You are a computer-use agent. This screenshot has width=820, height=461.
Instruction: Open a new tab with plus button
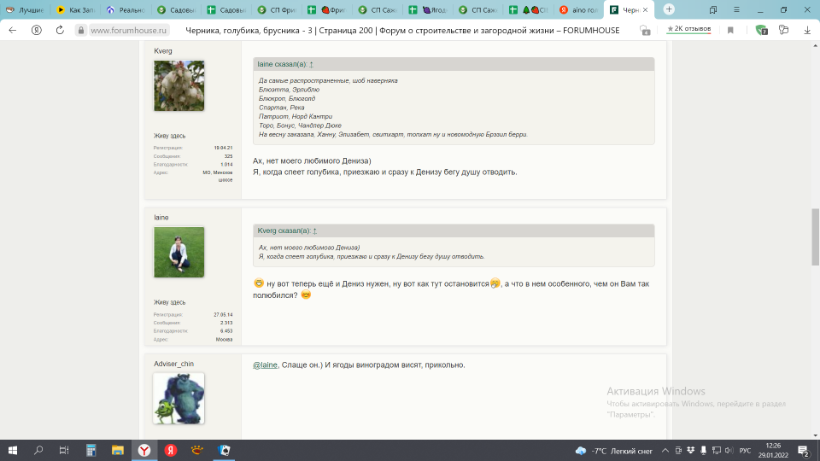tap(668, 9)
